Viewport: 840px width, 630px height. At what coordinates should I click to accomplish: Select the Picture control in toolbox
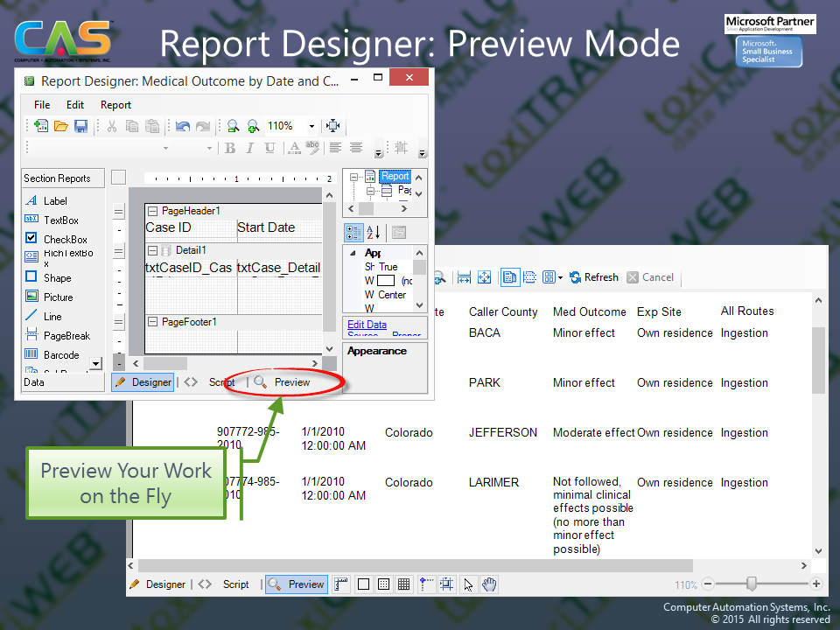click(59, 297)
